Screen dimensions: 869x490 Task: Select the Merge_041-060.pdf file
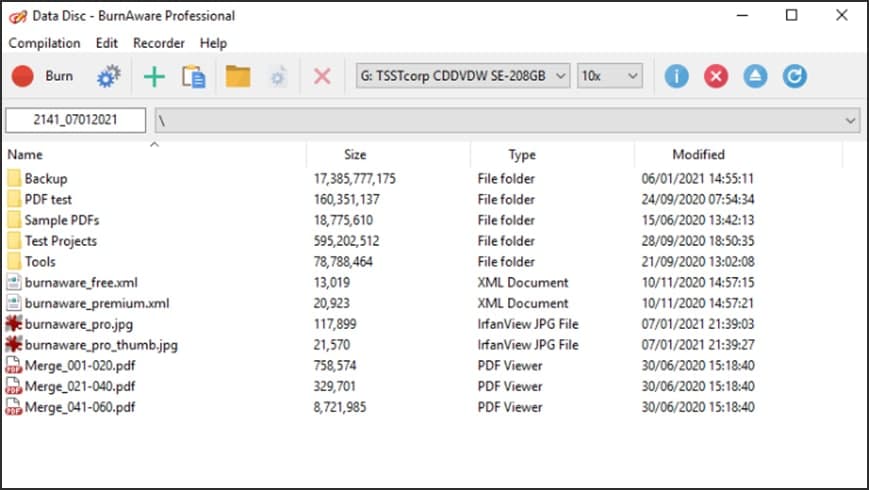79,407
